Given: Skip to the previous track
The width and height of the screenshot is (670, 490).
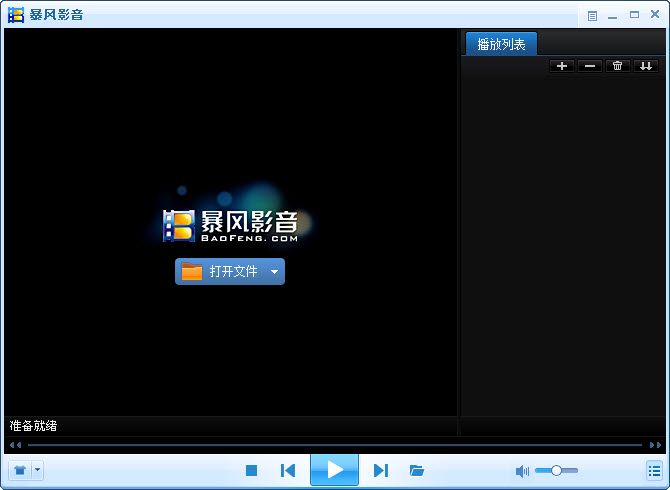Looking at the screenshot, I should click(x=288, y=470).
